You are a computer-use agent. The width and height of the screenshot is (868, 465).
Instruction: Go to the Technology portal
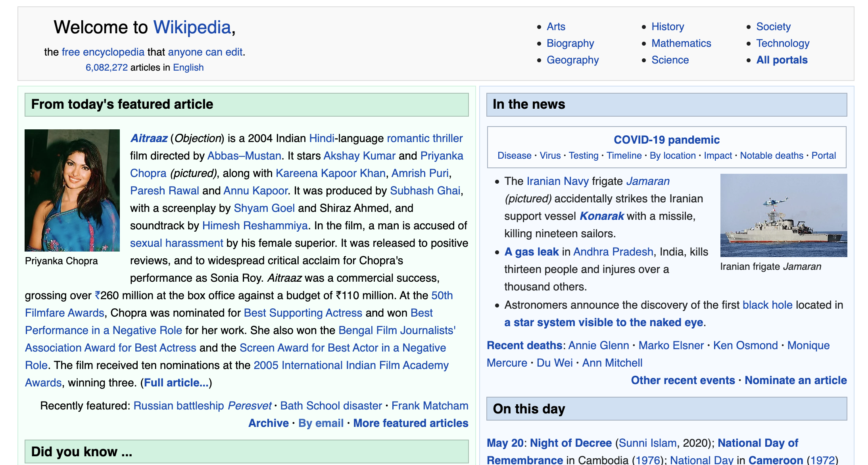(783, 43)
